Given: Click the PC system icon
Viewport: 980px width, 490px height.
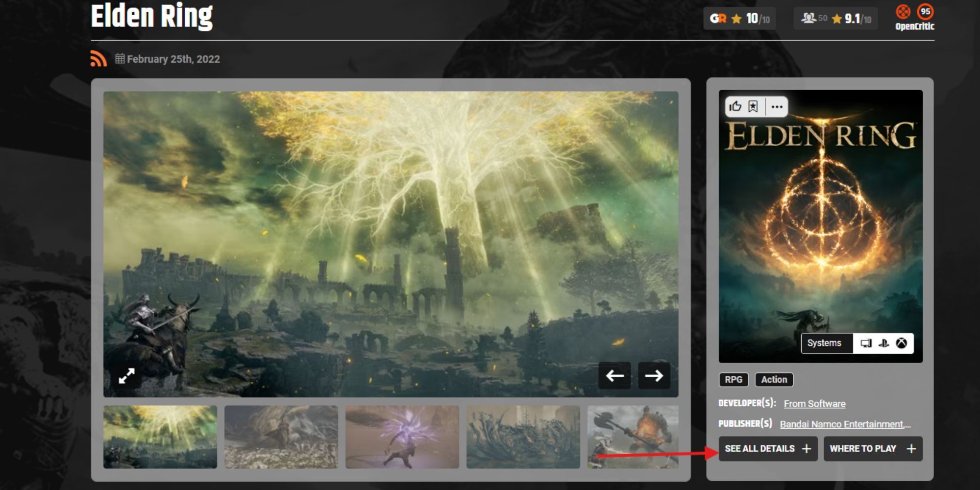Looking at the screenshot, I should coord(866,343).
